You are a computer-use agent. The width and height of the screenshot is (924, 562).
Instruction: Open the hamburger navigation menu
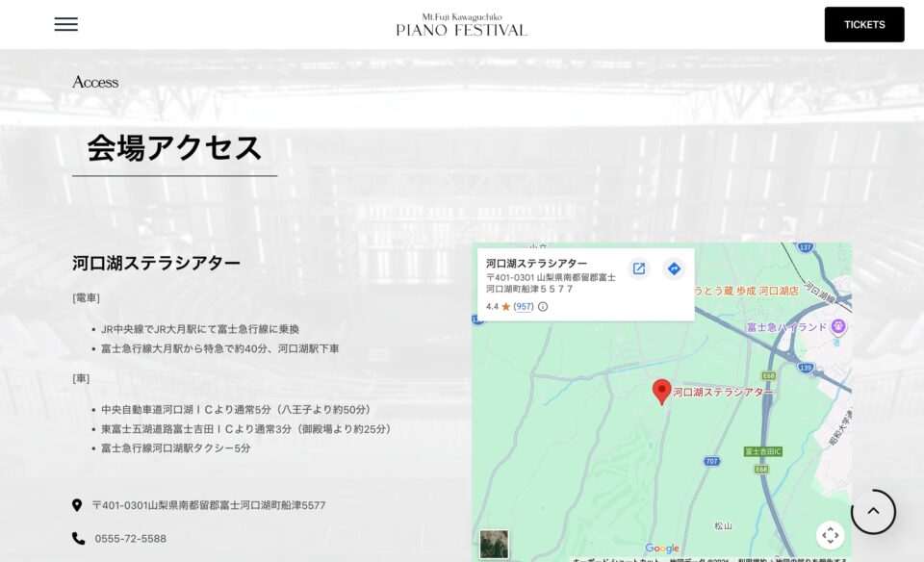tap(66, 24)
